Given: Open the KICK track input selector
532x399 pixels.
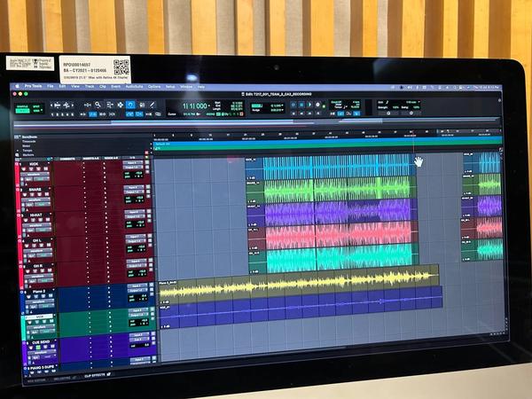Looking at the screenshot, I should (132, 164).
